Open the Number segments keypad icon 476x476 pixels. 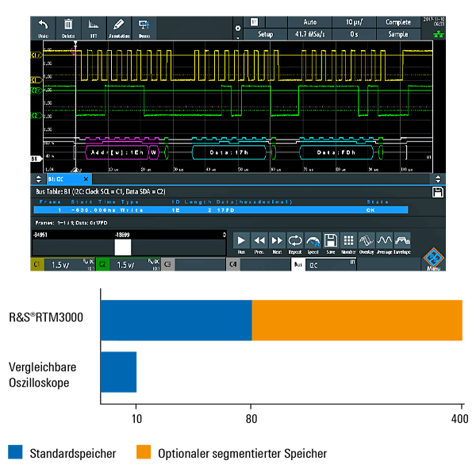click(x=348, y=244)
